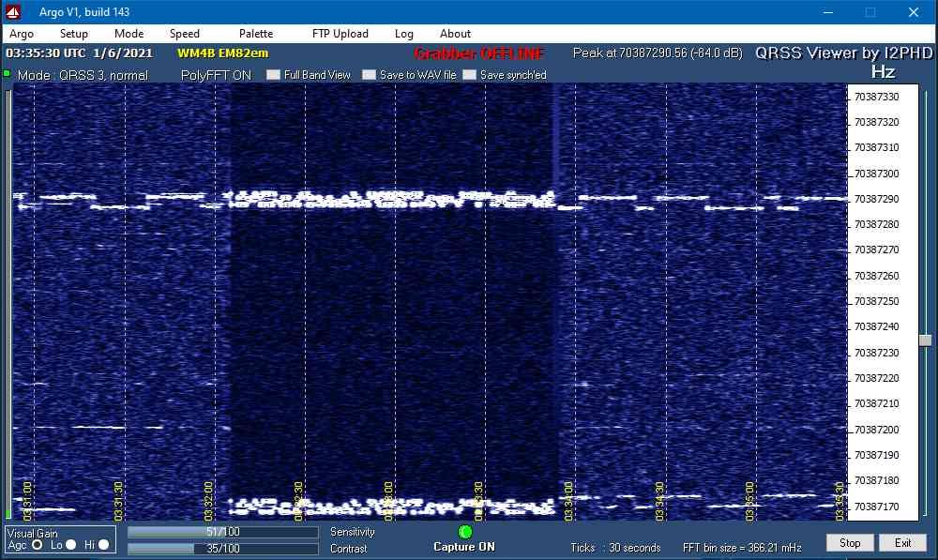This screenshot has width=938, height=560.
Task: Enable the Save synch'ed checkbox
Action: [470, 75]
